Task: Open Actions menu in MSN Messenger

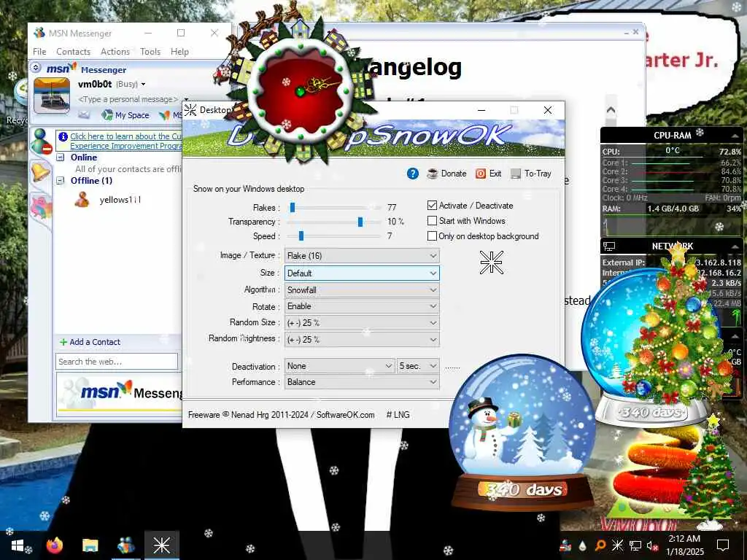Action: point(115,52)
